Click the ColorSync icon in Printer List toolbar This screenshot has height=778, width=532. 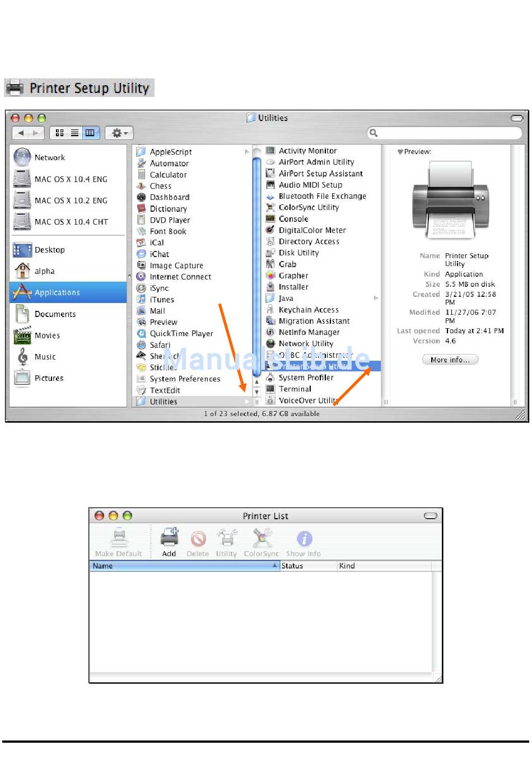(262, 538)
